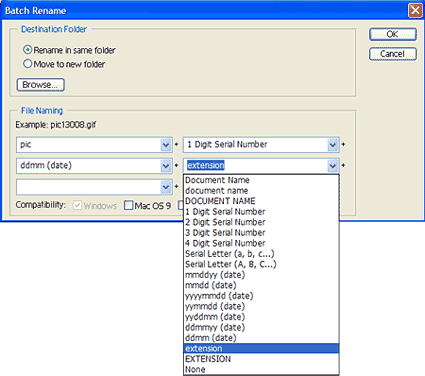Open the empty third-row naming dropdown
Screen dimensions: 425x376
click(x=166, y=187)
